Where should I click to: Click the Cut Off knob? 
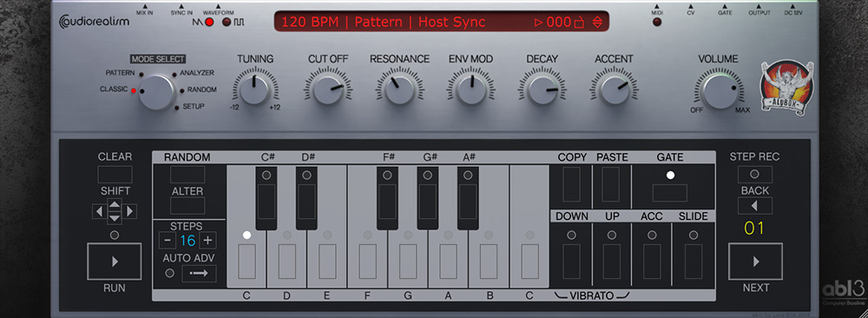(x=328, y=89)
